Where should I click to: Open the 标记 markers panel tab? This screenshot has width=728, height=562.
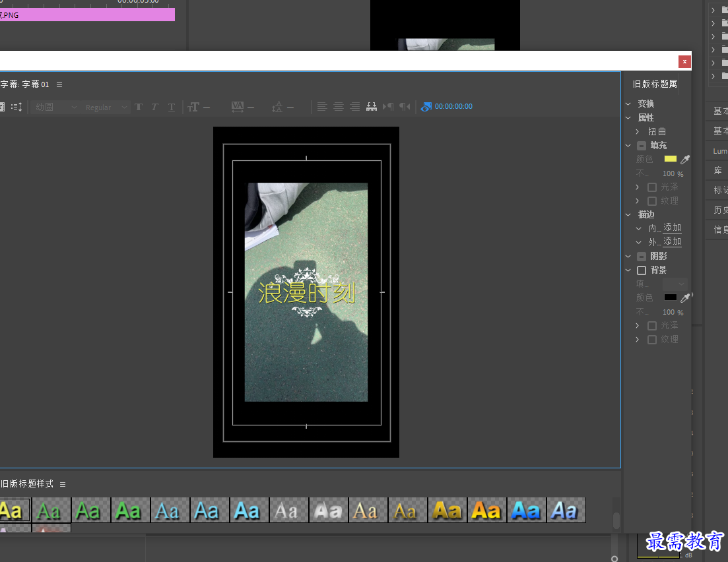click(719, 190)
